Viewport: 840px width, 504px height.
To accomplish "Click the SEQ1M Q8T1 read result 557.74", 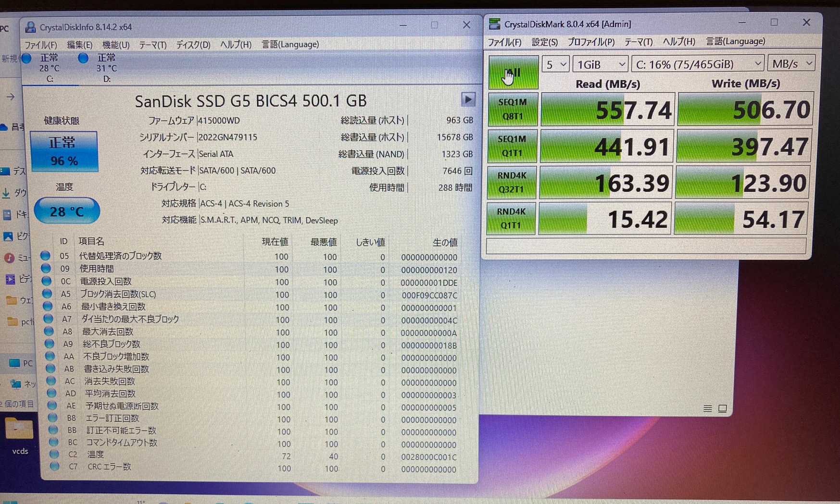I will click(x=608, y=110).
